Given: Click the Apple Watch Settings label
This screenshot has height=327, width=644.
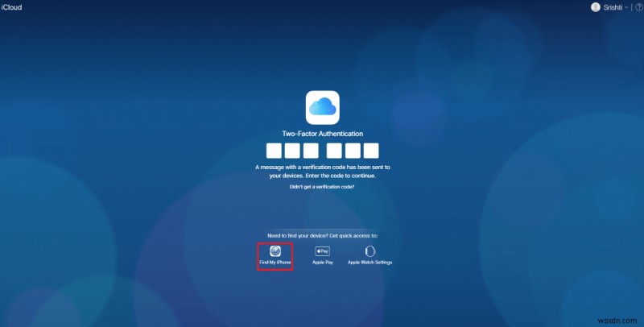Looking at the screenshot, I should (x=369, y=262).
